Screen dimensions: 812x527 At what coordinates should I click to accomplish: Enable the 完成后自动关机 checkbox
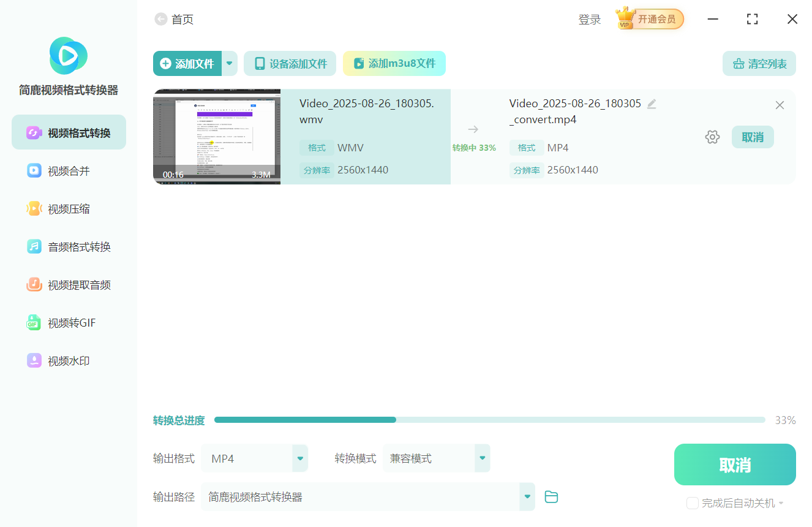(x=693, y=503)
